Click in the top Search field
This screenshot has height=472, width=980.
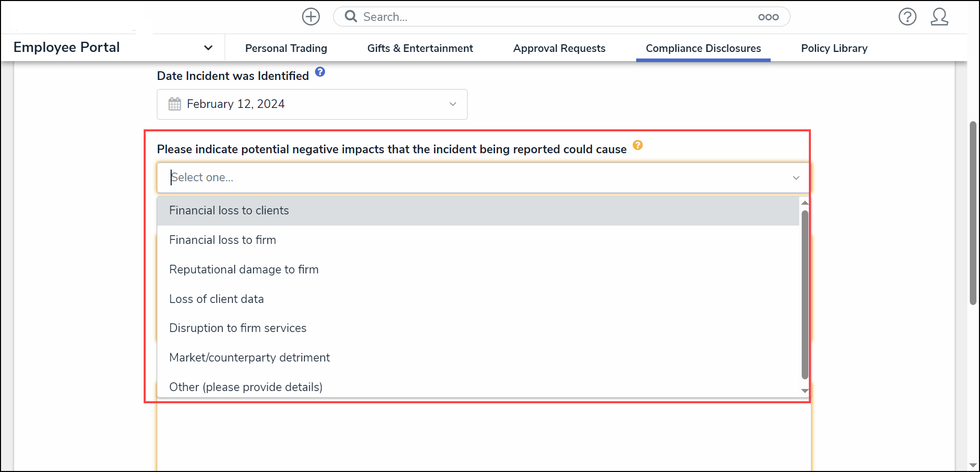555,17
